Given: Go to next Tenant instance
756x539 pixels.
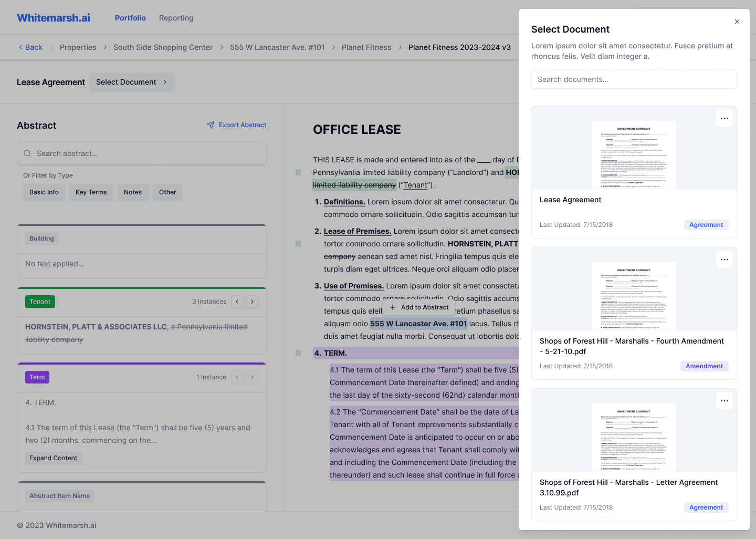Looking at the screenshot, I should (x=252, y=302).
